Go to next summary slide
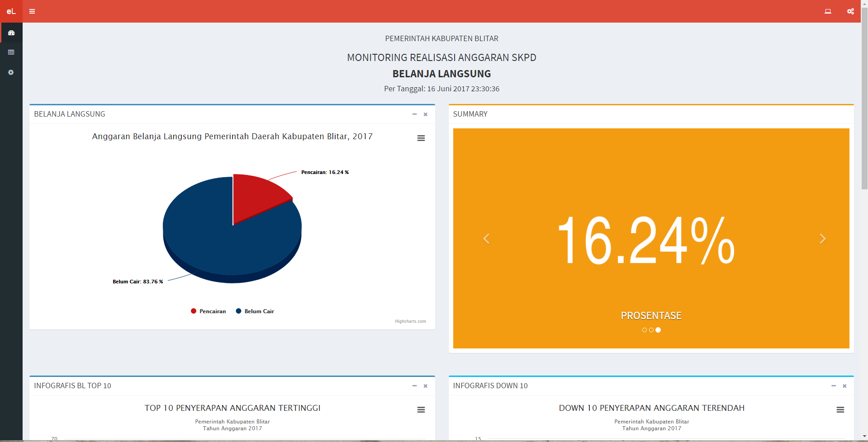The width and height of the screenshot is (868, 442). [x=822, y=239]
